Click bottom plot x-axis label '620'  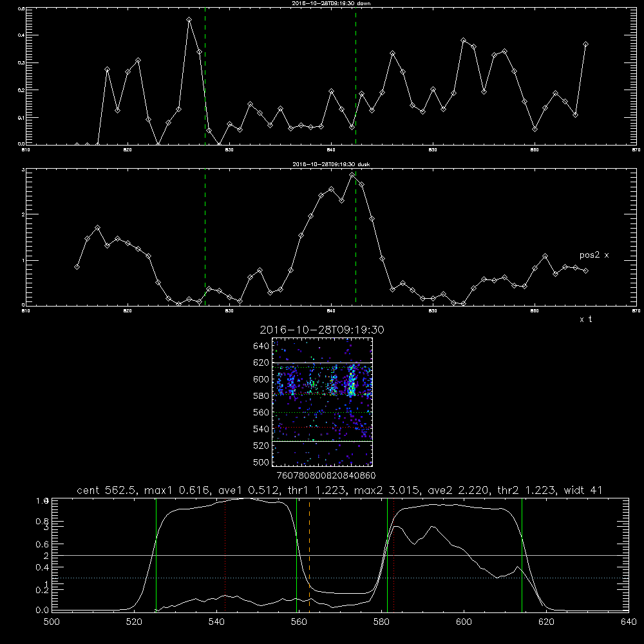pyautogui.click(x=546, y=622)
